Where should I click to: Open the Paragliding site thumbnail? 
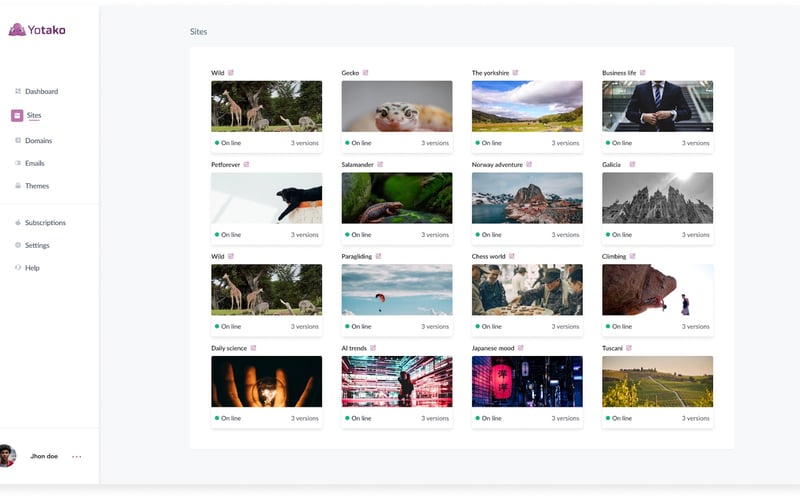[x=397, y=290]
